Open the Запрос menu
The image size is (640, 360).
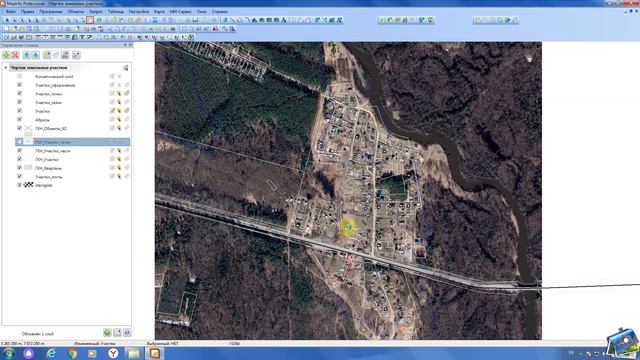(x=96, y=12)
